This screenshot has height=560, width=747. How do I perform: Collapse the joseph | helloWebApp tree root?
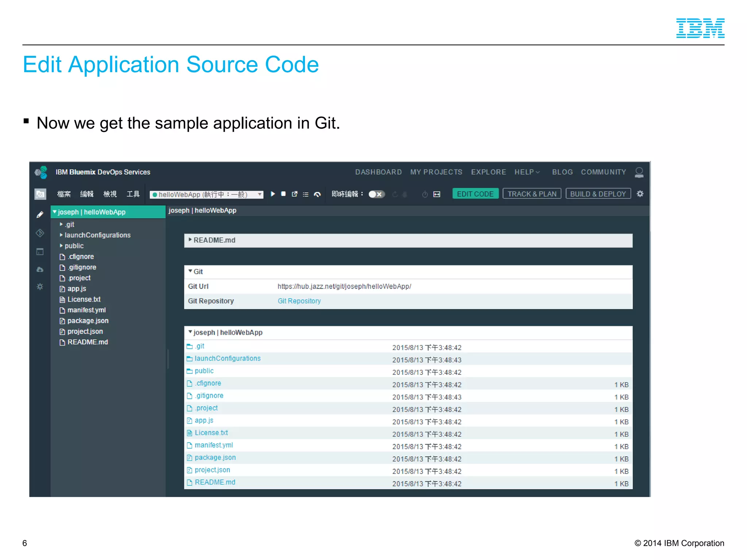click(55, 212)
